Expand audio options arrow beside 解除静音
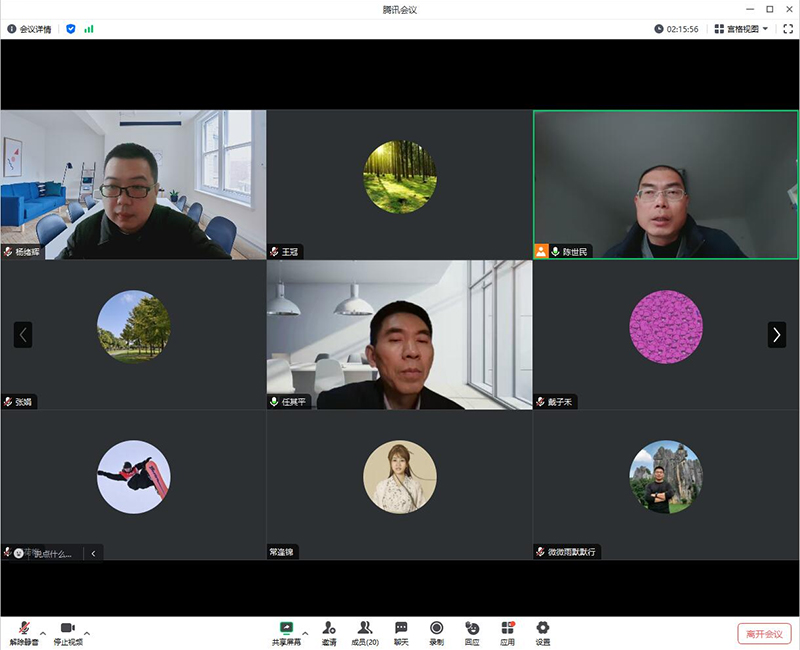 [43, 633]
